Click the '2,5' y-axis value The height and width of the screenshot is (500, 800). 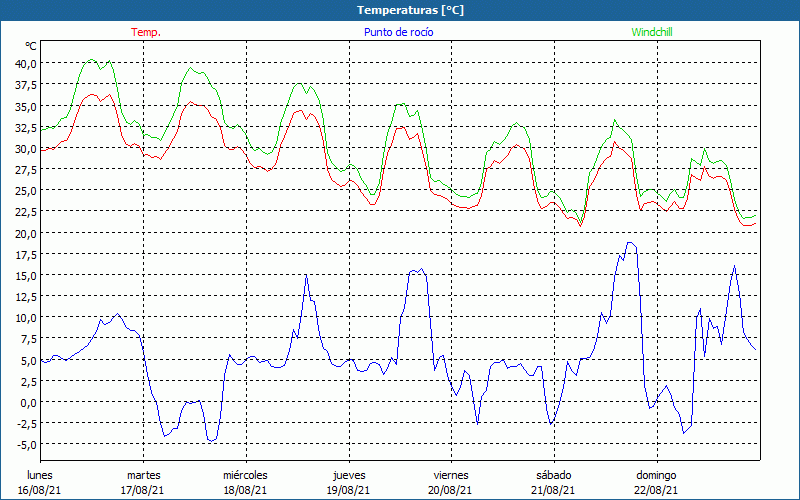(x=29, y=382)
